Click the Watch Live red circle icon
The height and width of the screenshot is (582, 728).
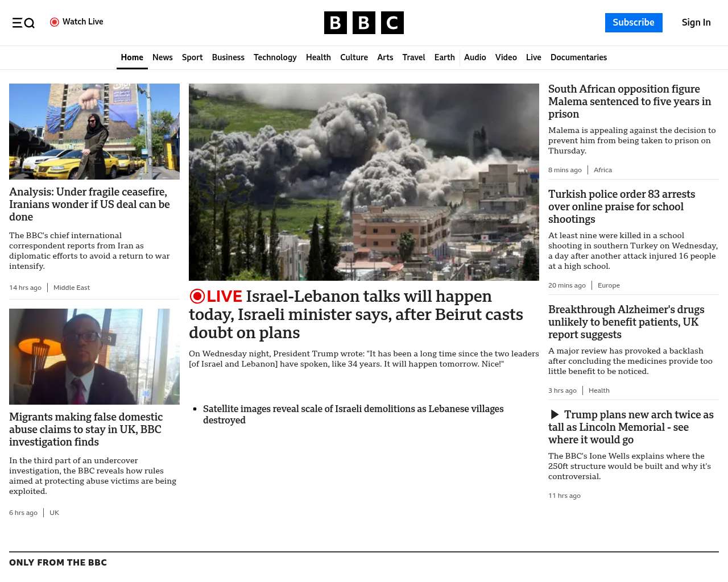pyautogui.click(x=55, y=22)
